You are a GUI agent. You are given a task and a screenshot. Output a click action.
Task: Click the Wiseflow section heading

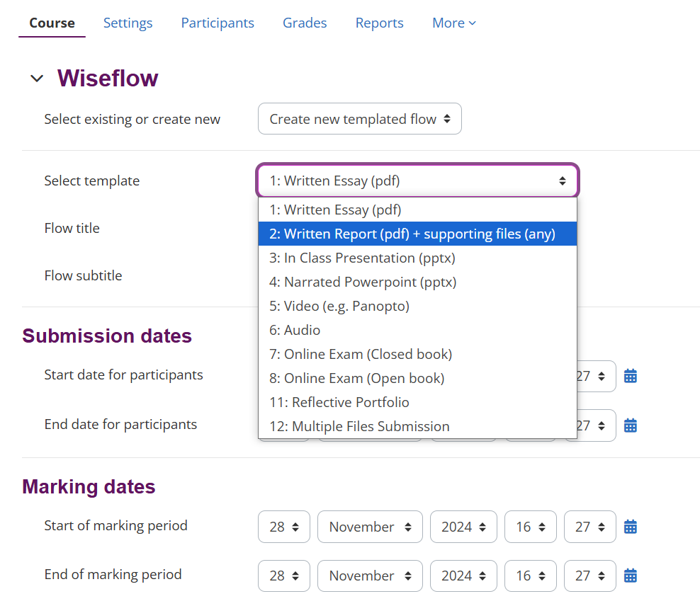(x=108, y=79)
